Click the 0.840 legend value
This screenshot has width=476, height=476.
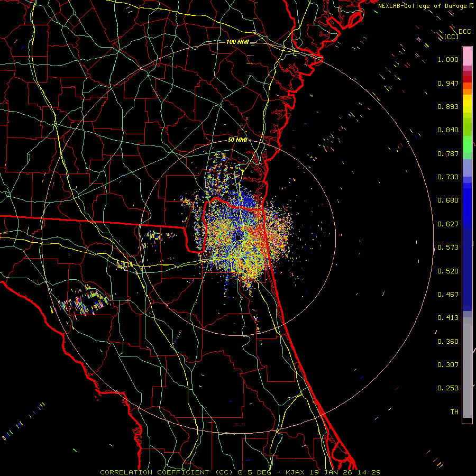click(x=448, y=130)
